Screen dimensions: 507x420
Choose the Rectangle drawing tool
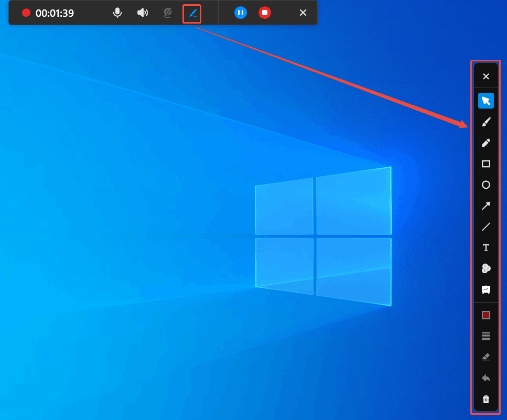(486, 164)
